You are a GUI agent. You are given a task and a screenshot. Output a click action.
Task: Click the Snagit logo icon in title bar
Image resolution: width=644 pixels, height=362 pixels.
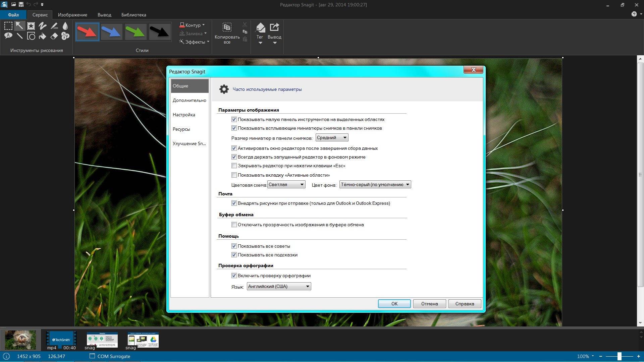pyautogui.click(x=4, y=4)
